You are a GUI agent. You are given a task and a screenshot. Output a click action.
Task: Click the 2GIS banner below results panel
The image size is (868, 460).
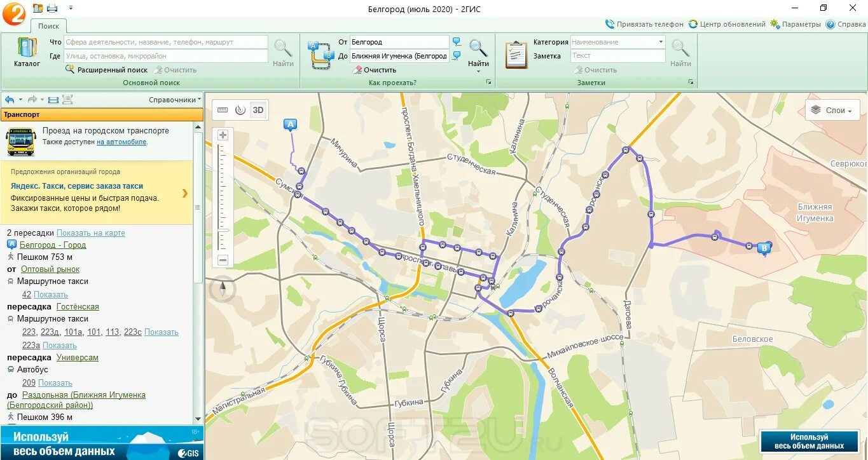102,443
